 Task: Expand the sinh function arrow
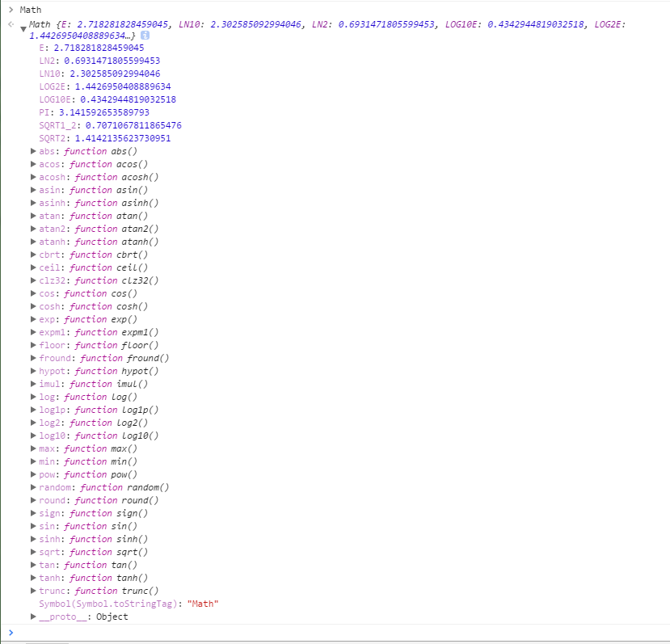pos(33,539)
